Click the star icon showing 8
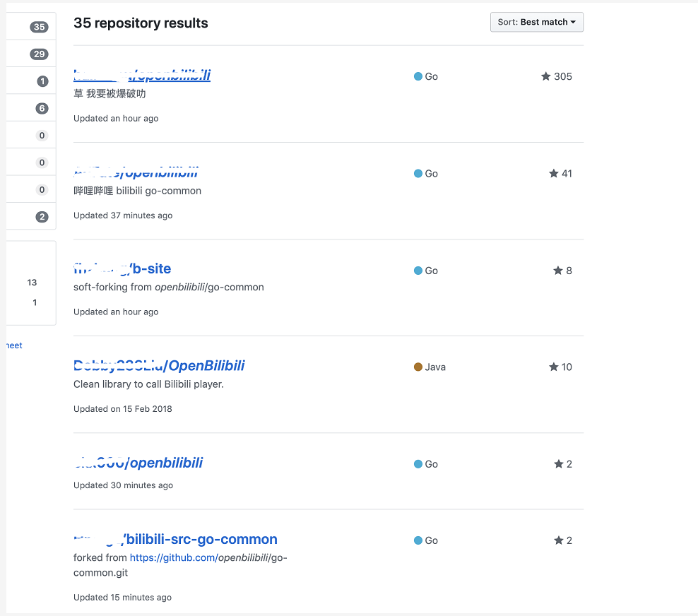 pos(558,270)
